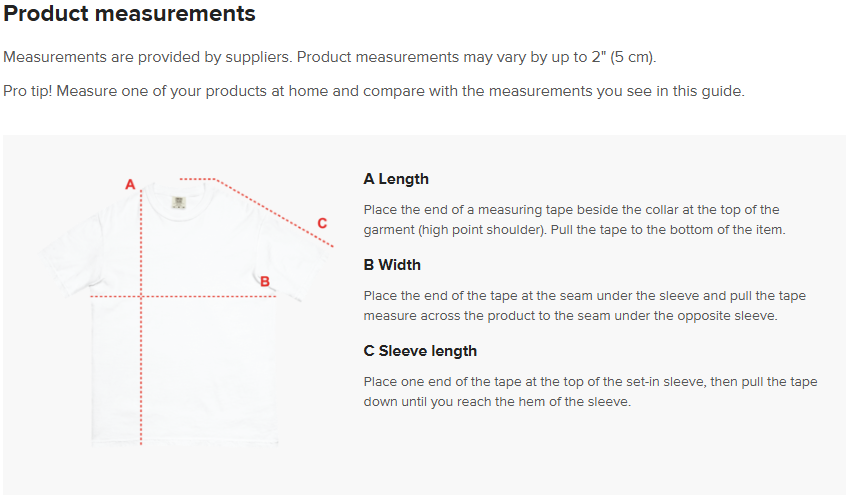Image resolution: width=852 pixels, height=500 pixels.
Task: Click the high point shoulder description text
Action: 574,220
